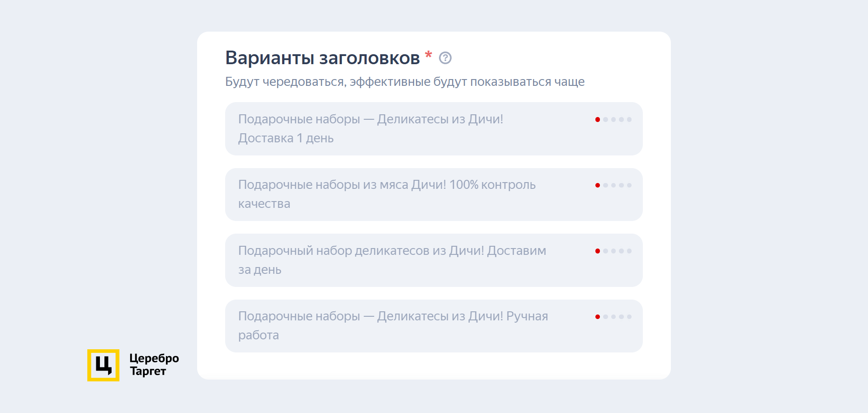Viewport: 868px width, 413px height.
Task: Click the "Варианты заголовков" heading
Action: [322, 58]
